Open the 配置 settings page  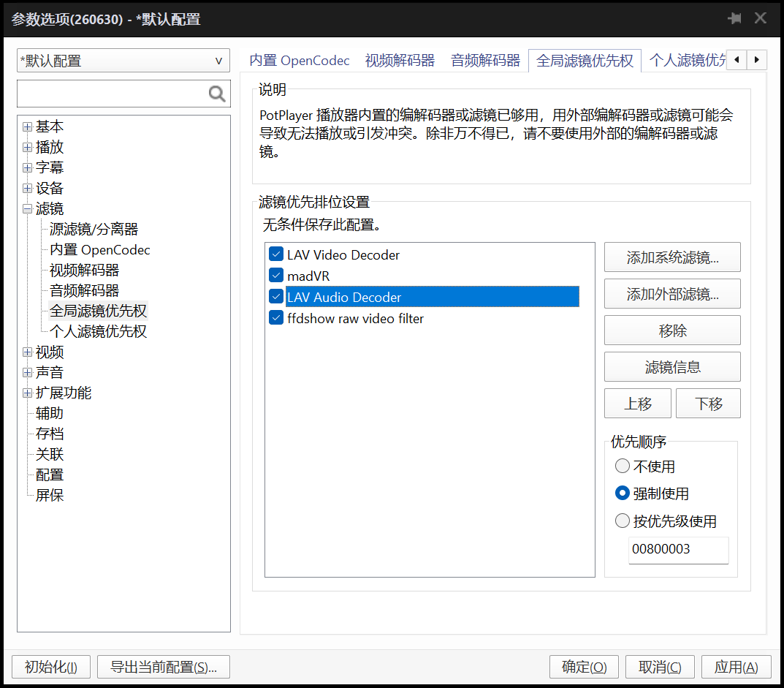(50, 475)
